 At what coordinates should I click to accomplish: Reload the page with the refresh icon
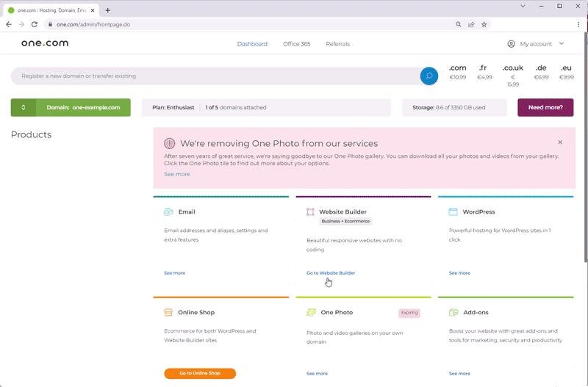point(34,24)
